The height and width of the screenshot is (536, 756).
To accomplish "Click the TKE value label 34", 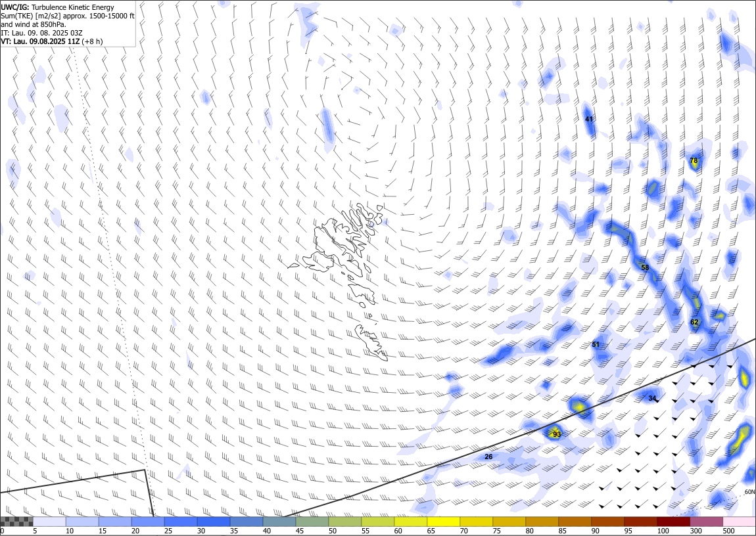I will (x=652, y=398).
